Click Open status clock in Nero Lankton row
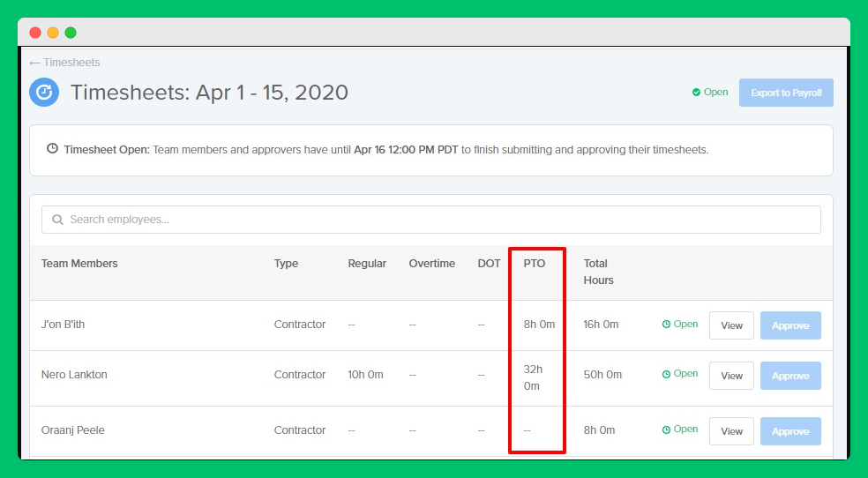The height and width of the screenshot is (478, 868). (667, 374)
